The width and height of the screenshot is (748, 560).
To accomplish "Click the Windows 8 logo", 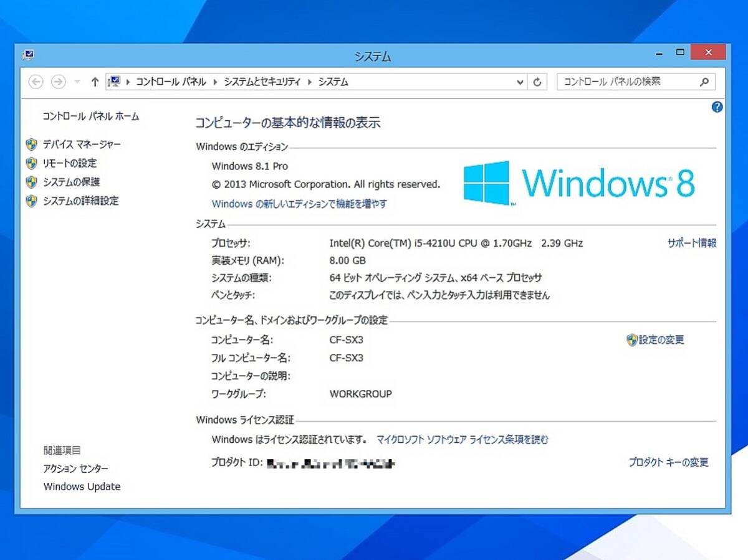I will click(579, 183).
